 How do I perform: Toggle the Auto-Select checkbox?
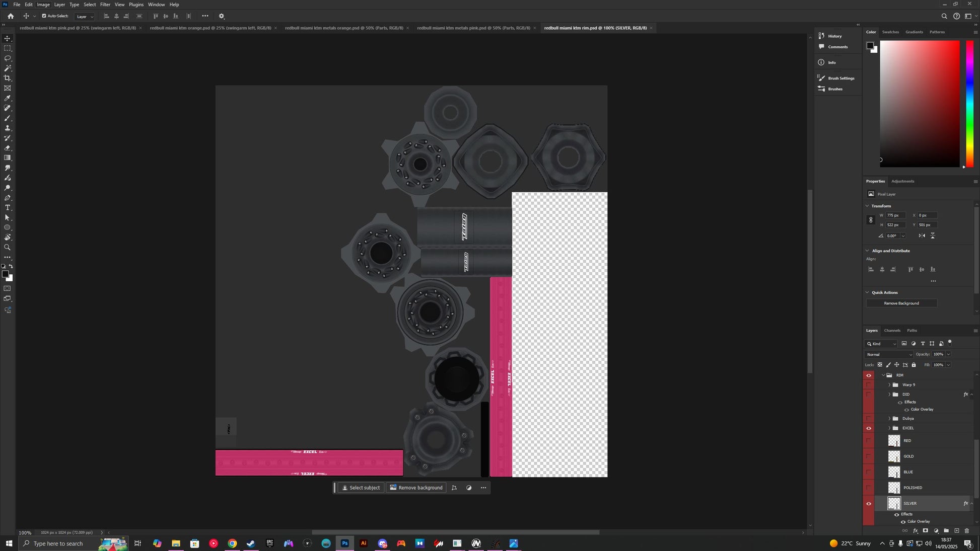pyautogui.click(x=44, y=16)
